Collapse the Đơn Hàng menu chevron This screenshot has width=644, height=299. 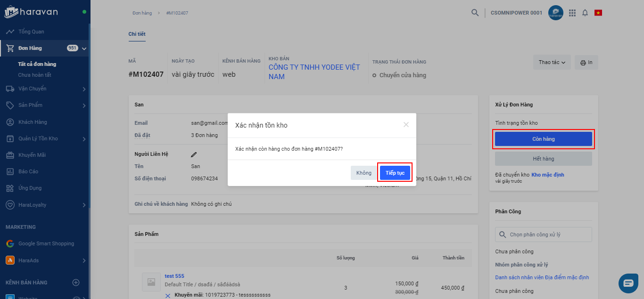coord(84,48)
